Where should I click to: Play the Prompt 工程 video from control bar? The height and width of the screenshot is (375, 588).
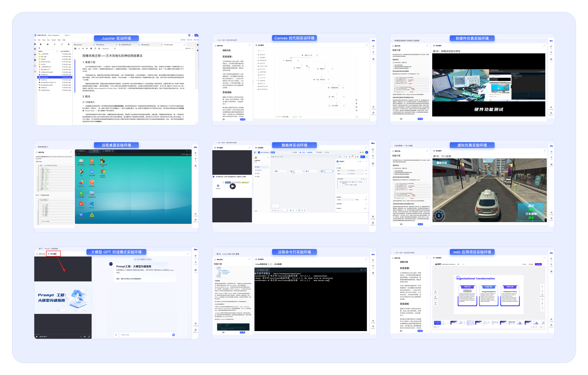pyautogui.click(x=37, y=337)
